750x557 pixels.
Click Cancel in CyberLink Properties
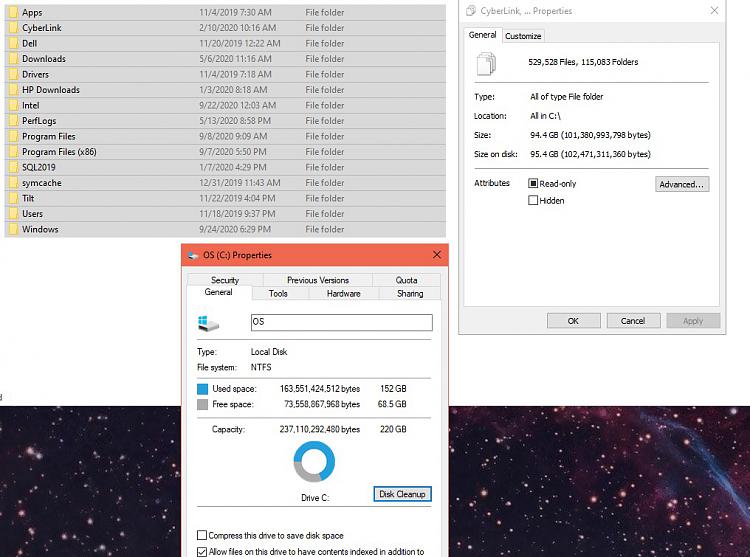633,321
